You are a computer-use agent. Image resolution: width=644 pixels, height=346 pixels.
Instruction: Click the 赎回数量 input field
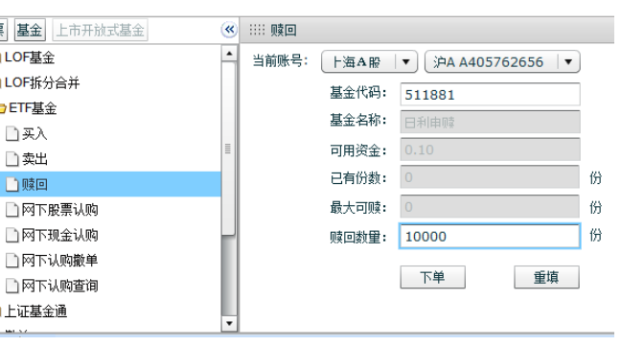[x=490, y=237]
